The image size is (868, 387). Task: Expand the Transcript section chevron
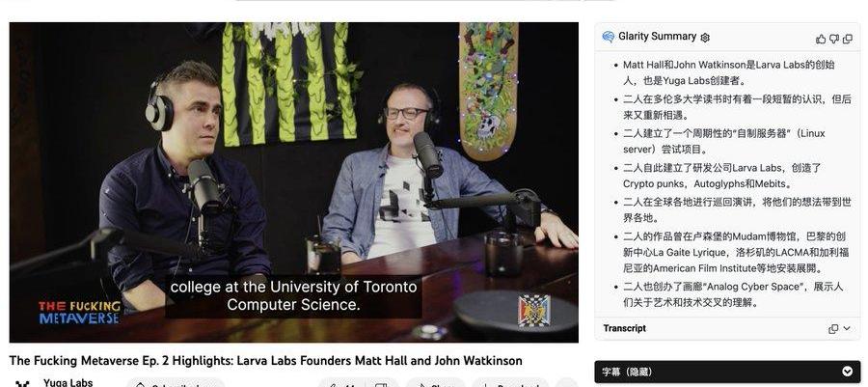tap(847, 329)
